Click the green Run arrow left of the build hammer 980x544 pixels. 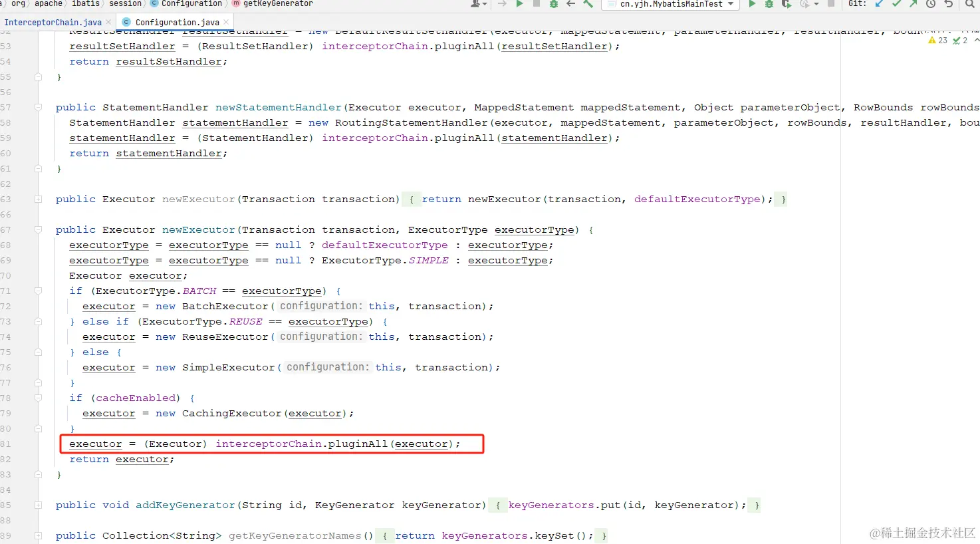click(519, 4)
